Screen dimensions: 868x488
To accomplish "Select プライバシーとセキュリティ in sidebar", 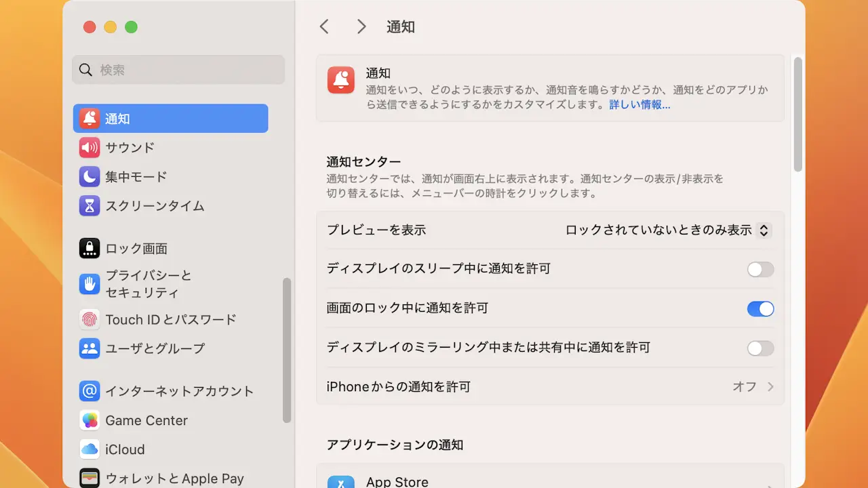I will pos(149,284).
